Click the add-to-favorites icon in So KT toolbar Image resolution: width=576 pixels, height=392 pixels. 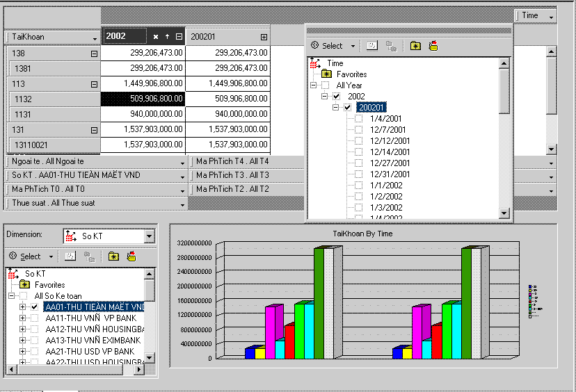point(113,256)
